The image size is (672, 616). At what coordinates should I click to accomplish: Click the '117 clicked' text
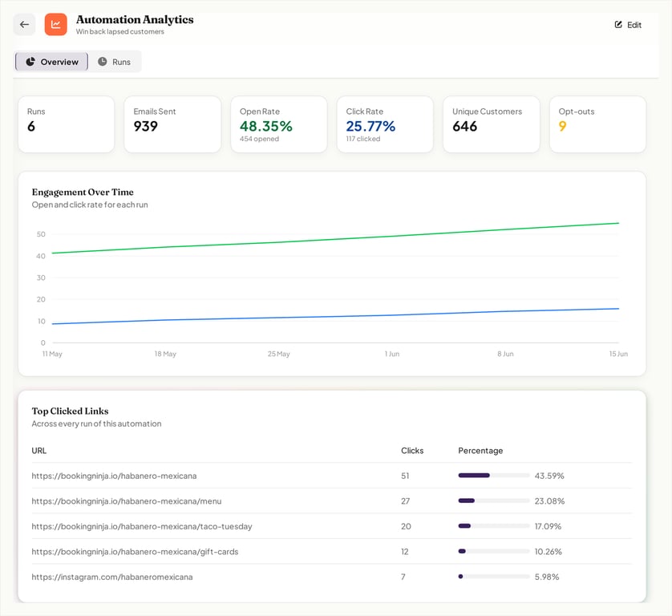pyautogui.click(x=363, y=139)
